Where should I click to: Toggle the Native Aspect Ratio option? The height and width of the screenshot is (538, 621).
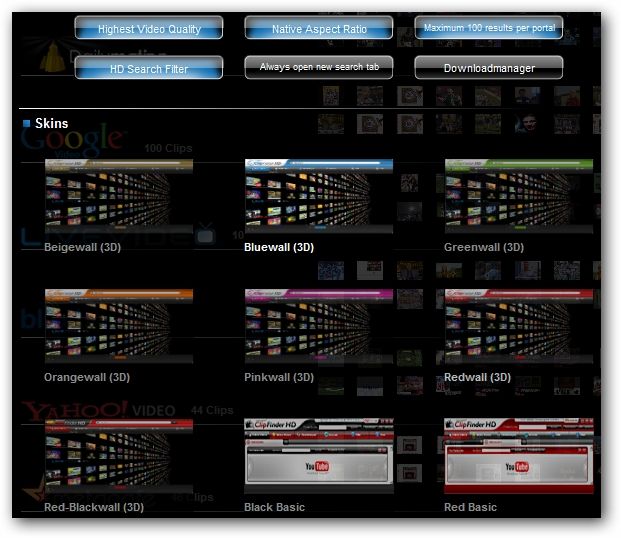pyautogui.click(x=319, y=28)
